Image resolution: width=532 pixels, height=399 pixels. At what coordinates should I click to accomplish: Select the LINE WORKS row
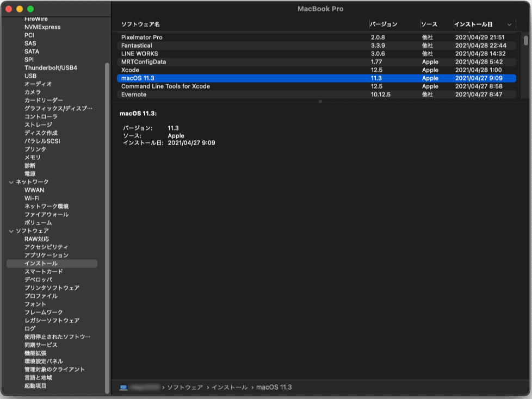tap(316, 54)
